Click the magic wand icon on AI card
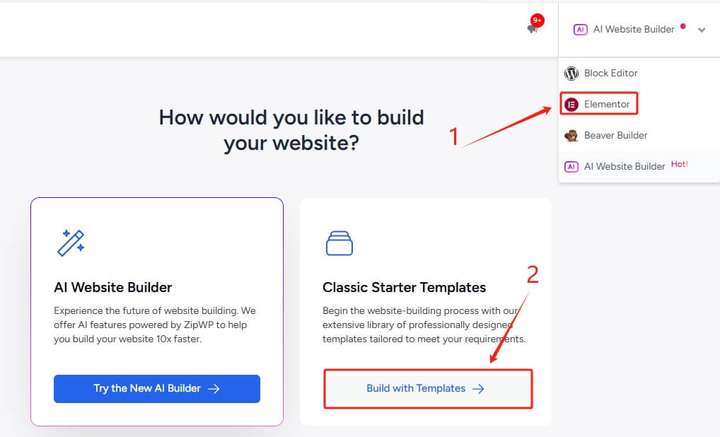 click(71, 242)
